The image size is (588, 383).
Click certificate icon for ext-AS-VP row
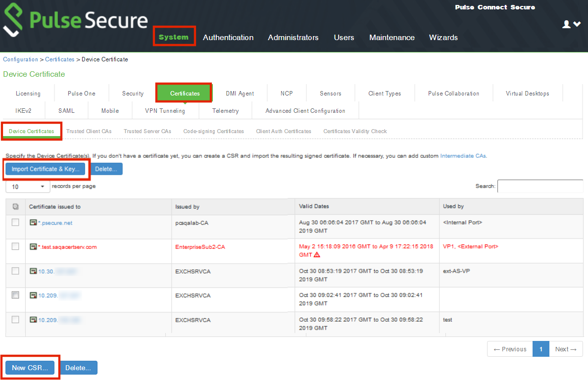(33, 271)
